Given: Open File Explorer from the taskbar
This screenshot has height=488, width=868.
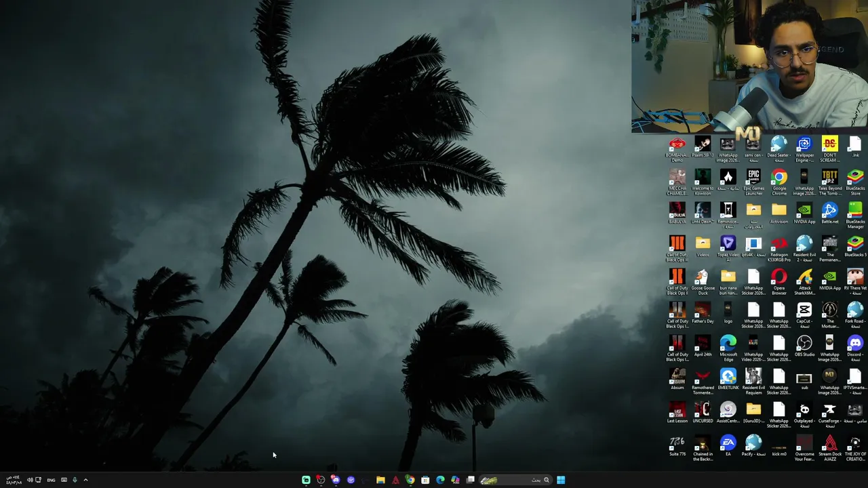Looking at the screenshot, I should 380,480.
